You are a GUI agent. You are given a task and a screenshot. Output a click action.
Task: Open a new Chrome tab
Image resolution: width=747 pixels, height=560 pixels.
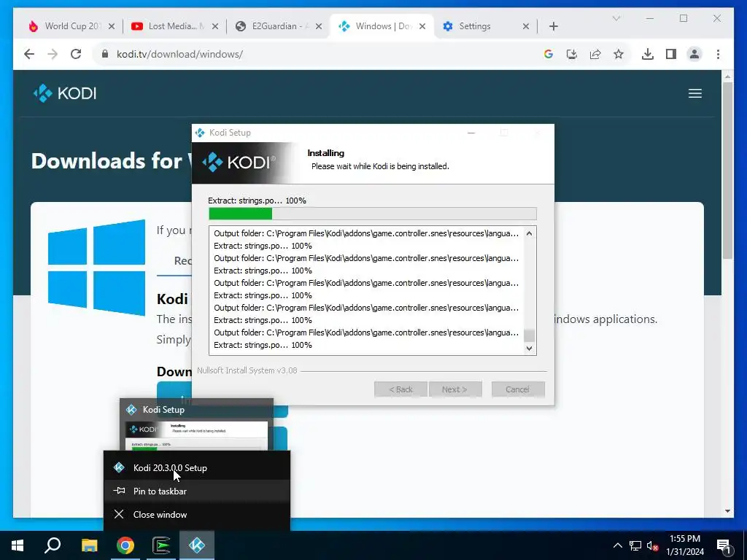coord(553,26)
